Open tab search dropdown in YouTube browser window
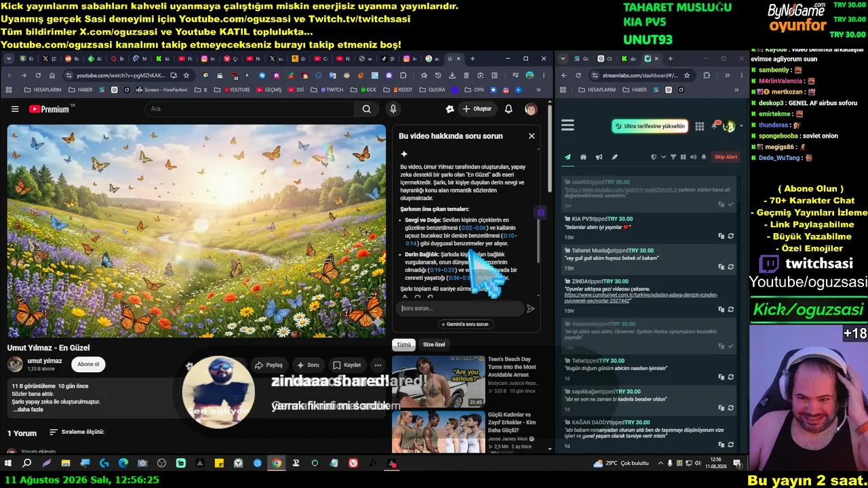Viewport: 868px width, 488px height. click(9, 59)
